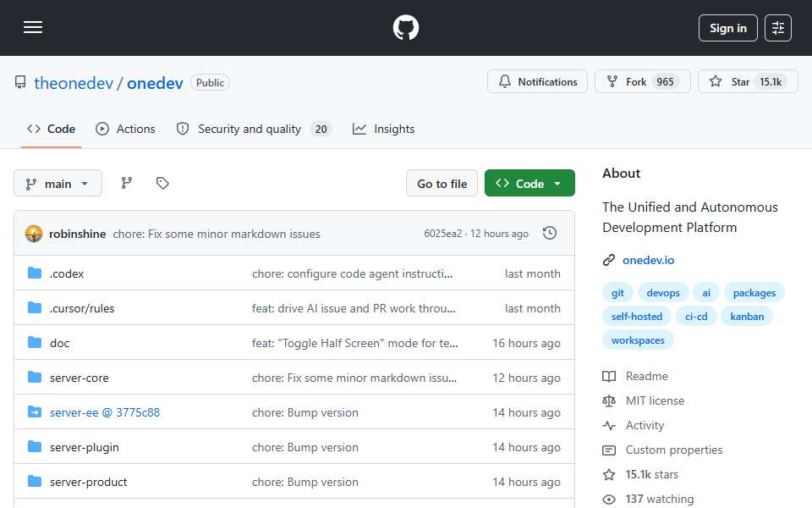Expand the main branch selector dropdown

58,184
